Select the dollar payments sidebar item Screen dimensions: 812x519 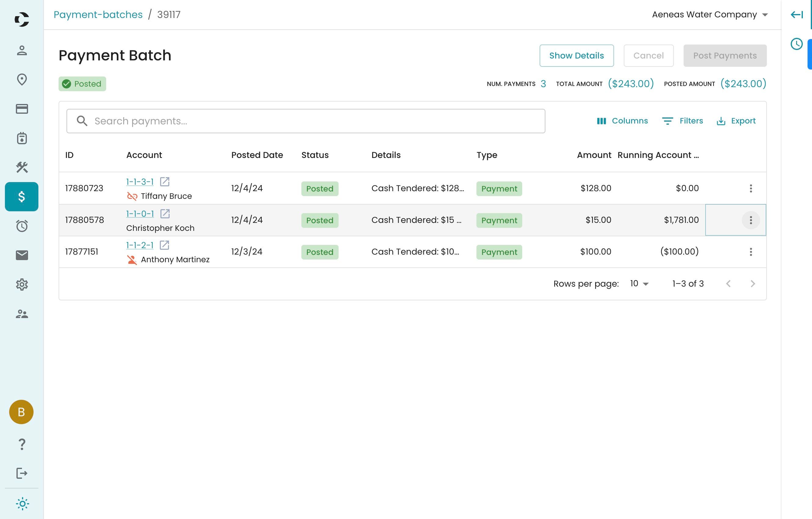pyautogui.click(x=22, y=196)
